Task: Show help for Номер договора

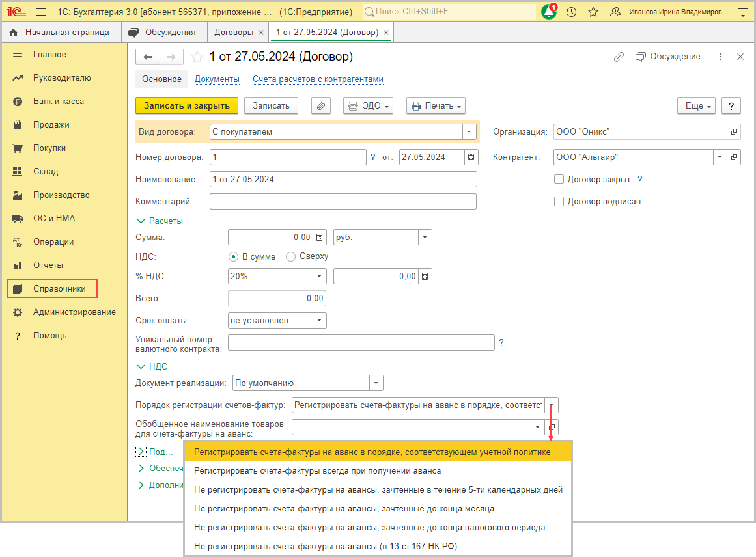Action: (x=372, y=157)
